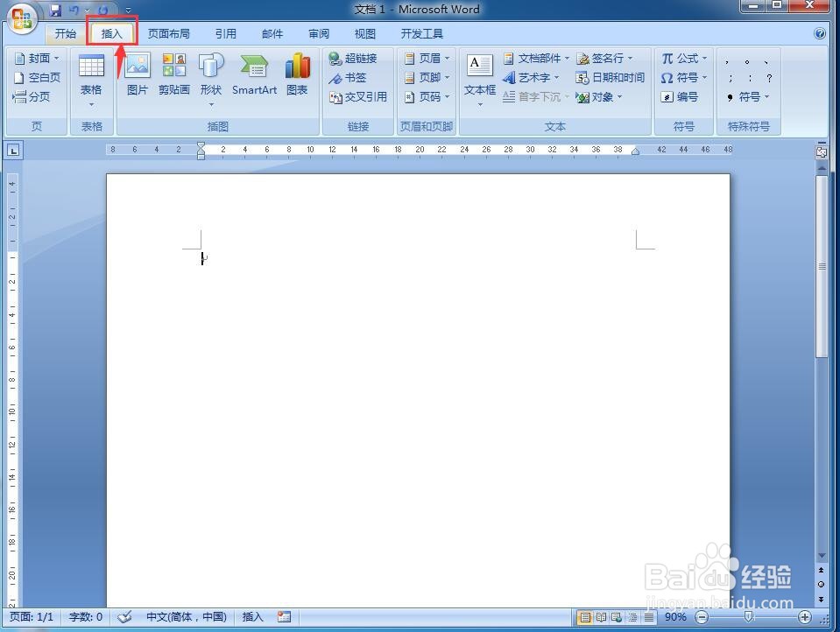
Task: Change language 中文(简体，中国)
Action: (187, 617)
